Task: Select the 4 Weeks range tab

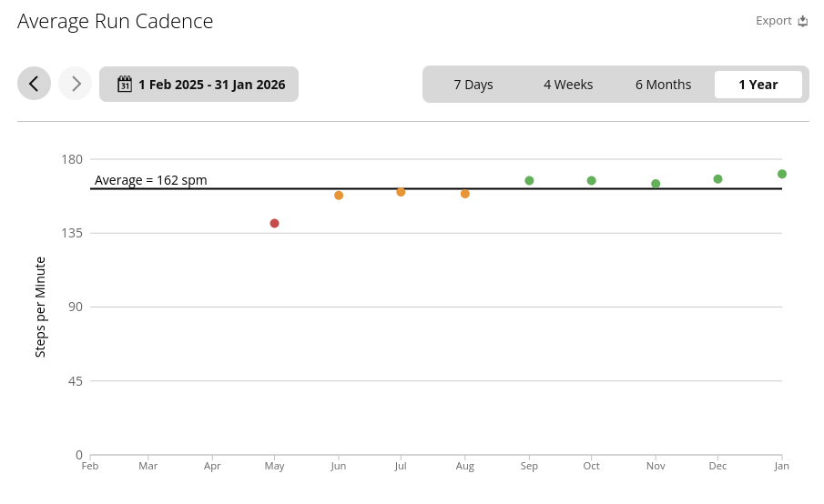Action: [x=568, y=85]
